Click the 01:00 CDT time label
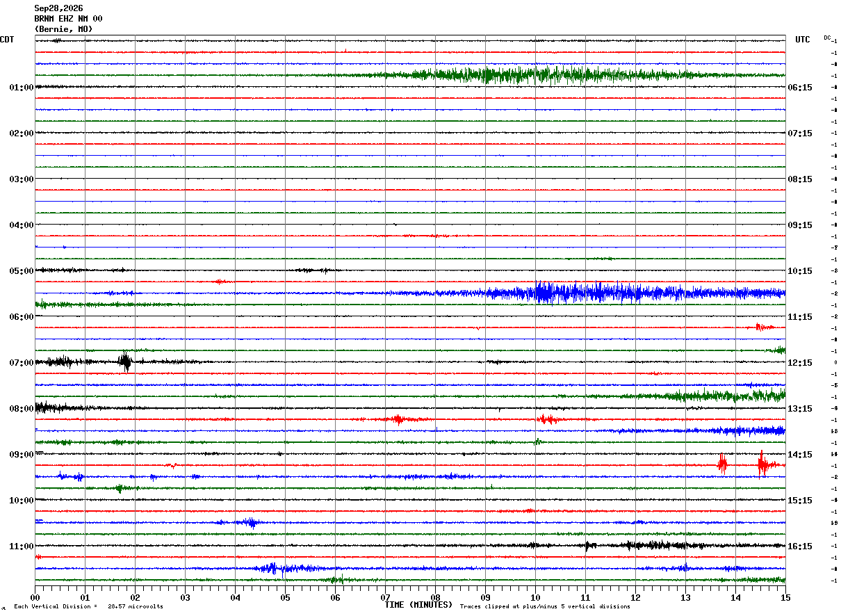 coord(22,88)
